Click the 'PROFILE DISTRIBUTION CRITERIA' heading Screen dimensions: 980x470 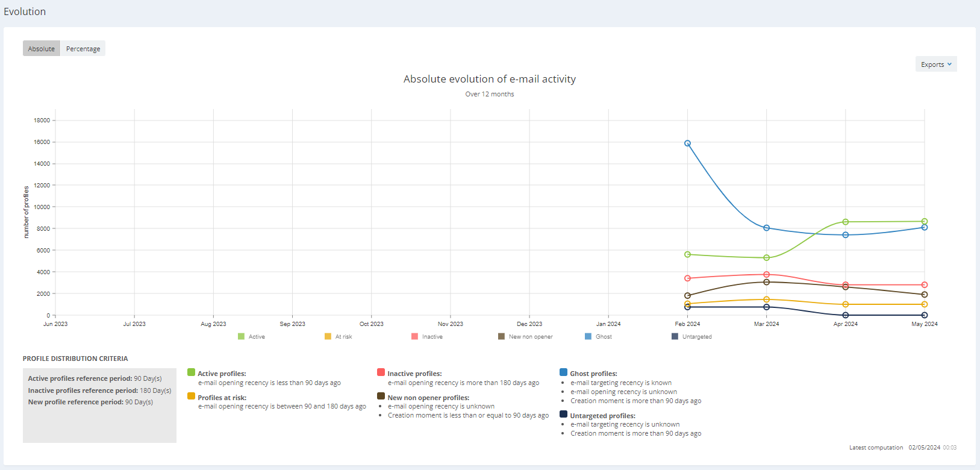[75, 359]
